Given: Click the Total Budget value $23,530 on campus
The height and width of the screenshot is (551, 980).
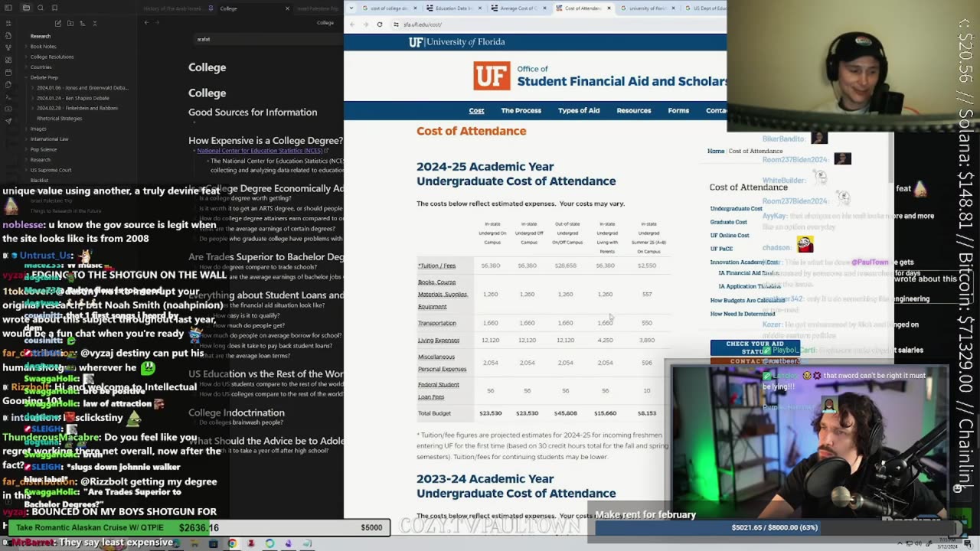Looking at the screenshot, I should (490, 413).
